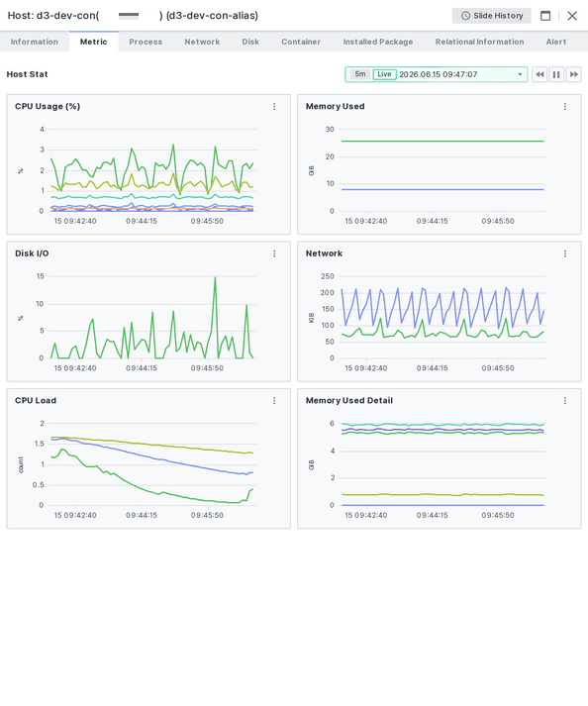The height and width of the screenshot is (706, 588).
Task: Switch to the Alert tab
Action: coord(556,42)
